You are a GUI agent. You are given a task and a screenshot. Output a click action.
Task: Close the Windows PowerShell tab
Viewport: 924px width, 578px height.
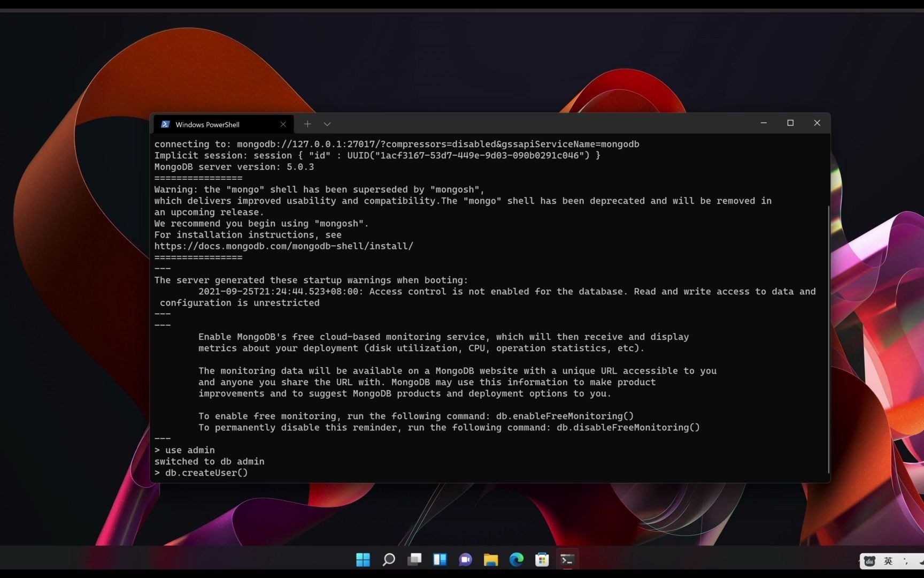[x=283, y=124]
